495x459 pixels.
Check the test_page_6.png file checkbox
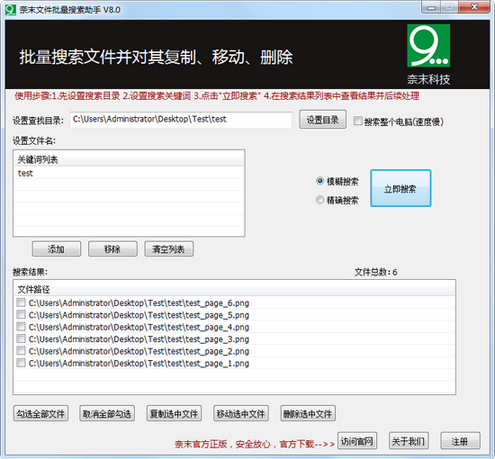click(x=21, y=303)
